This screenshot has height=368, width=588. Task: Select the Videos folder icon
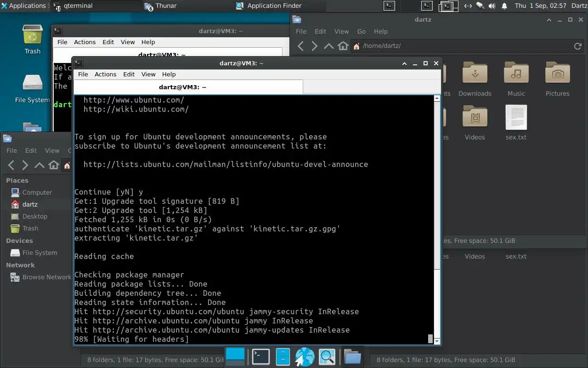click(475, 118)
